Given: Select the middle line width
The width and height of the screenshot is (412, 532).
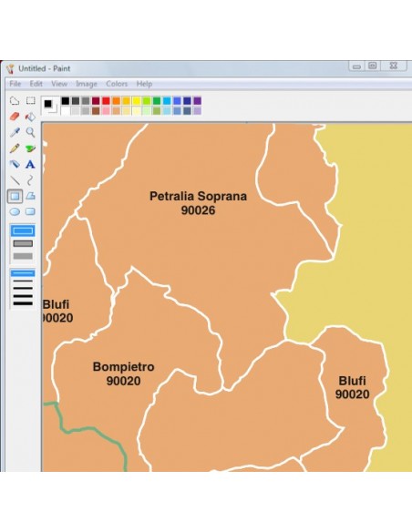Looking at the screenshot, I should click(x=23, y=289).
